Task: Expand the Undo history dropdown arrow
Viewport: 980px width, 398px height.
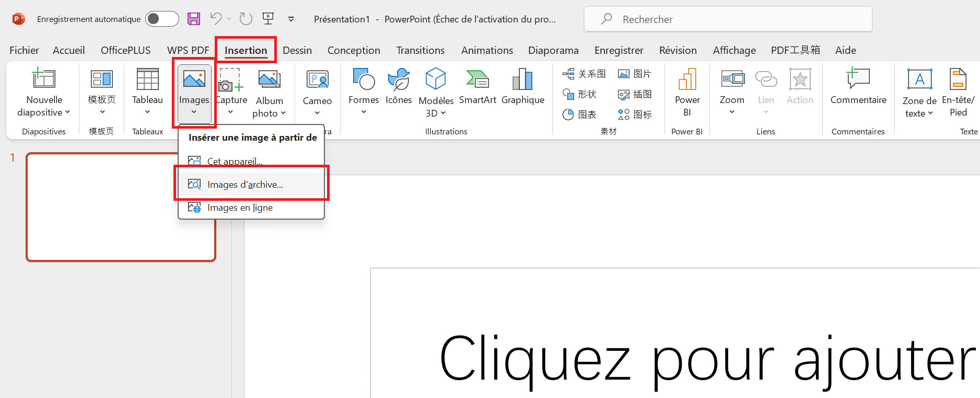Action: coord(229,19)
